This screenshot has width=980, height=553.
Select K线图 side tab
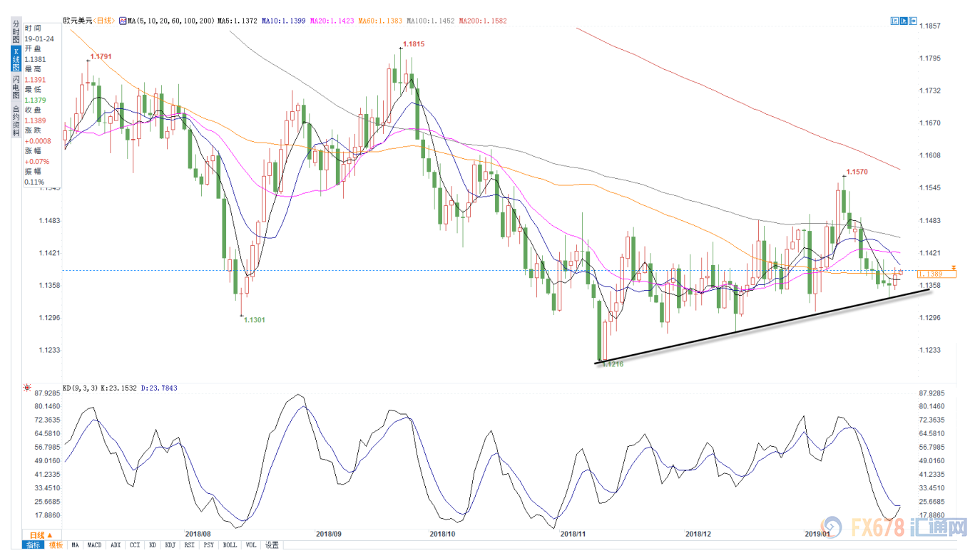[16, 60]
